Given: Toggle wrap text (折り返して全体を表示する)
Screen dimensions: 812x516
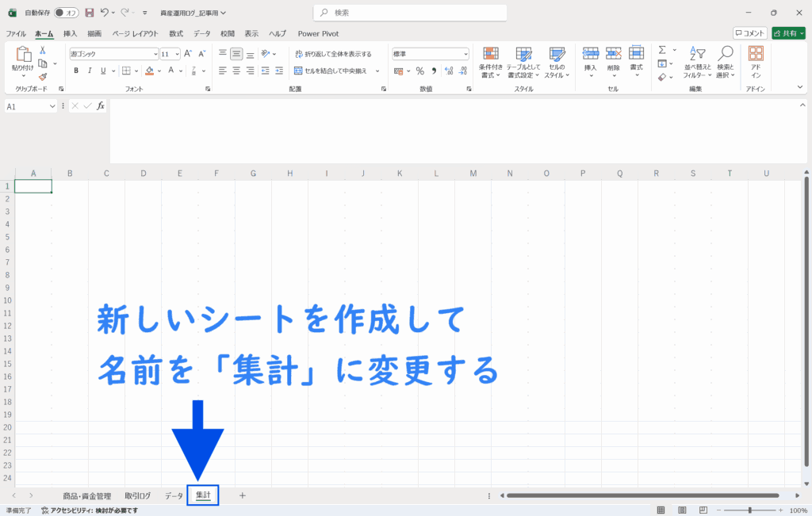Looking at the screenshot, I should coord(333,54).
